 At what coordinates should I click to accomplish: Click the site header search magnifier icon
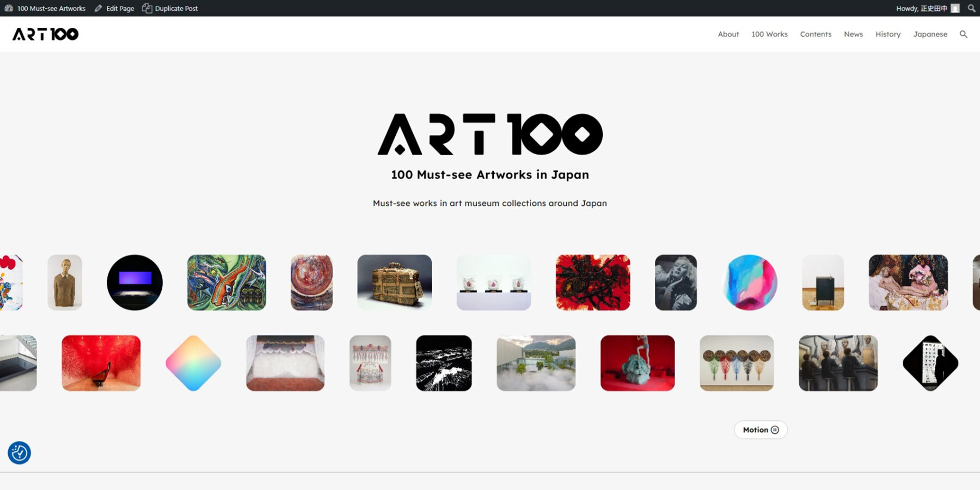[963, 34]
